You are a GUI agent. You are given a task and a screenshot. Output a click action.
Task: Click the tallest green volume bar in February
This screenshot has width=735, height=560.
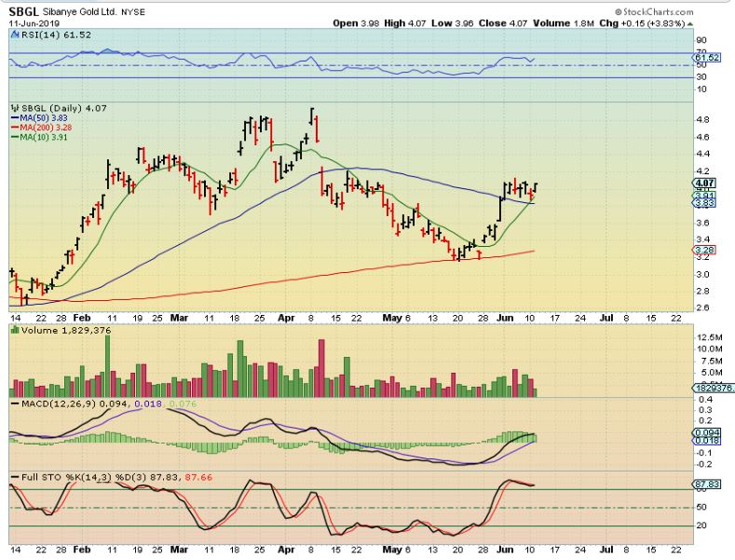(x=108, y=366)
